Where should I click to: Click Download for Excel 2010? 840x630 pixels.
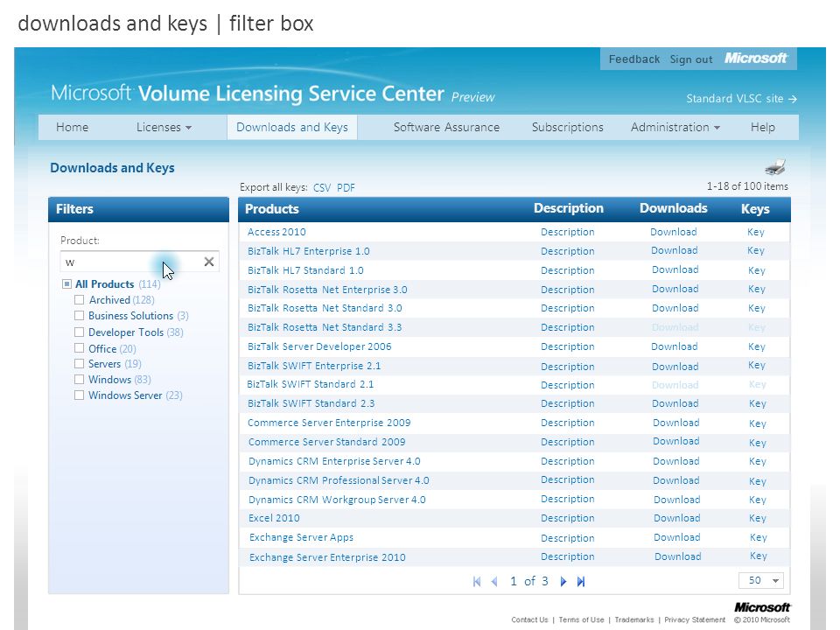pyautogui.click(x=676, y=518)
